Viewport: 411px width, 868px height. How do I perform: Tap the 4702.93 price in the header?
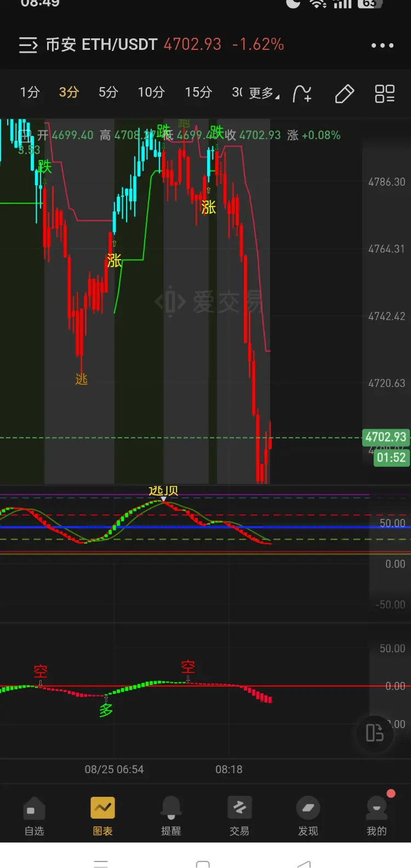coord(192,44)
